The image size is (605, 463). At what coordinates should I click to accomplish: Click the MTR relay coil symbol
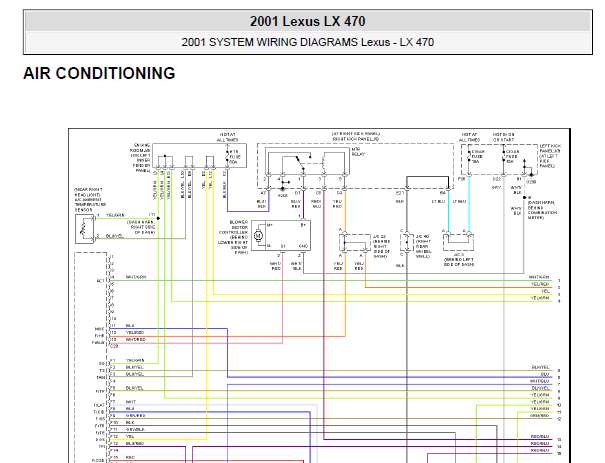coord(324,163)
